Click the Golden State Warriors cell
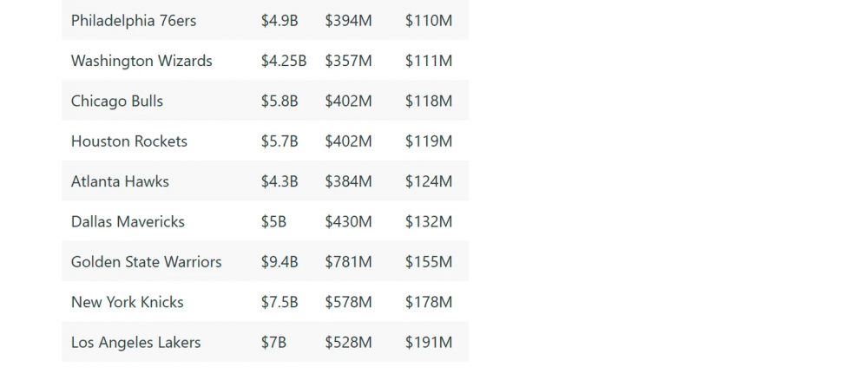The height and width of the screenshot is (374, 868). tap(146, 261)
